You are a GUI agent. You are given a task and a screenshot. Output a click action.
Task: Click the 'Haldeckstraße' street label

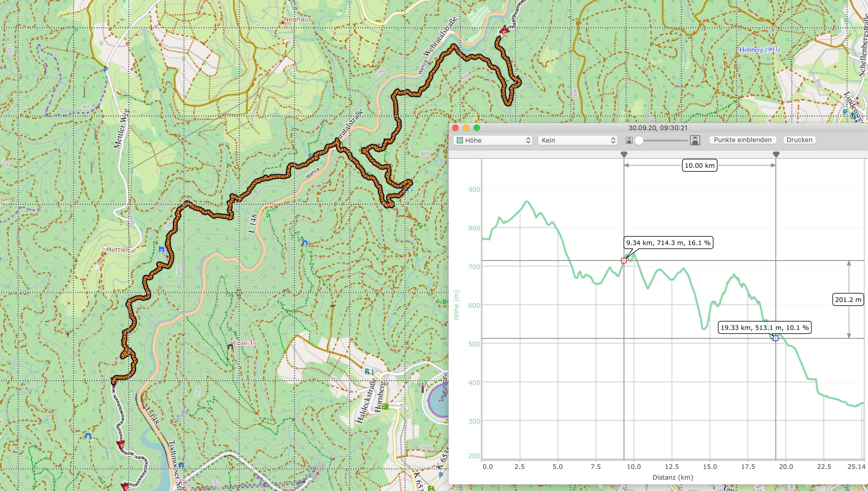point(366,401)
